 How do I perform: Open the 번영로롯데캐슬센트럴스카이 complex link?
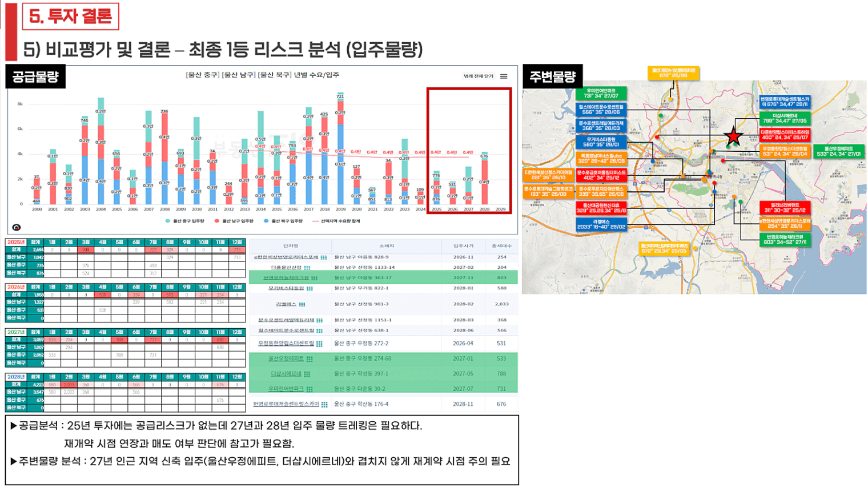pyautogui.click(x=286, y=404)
